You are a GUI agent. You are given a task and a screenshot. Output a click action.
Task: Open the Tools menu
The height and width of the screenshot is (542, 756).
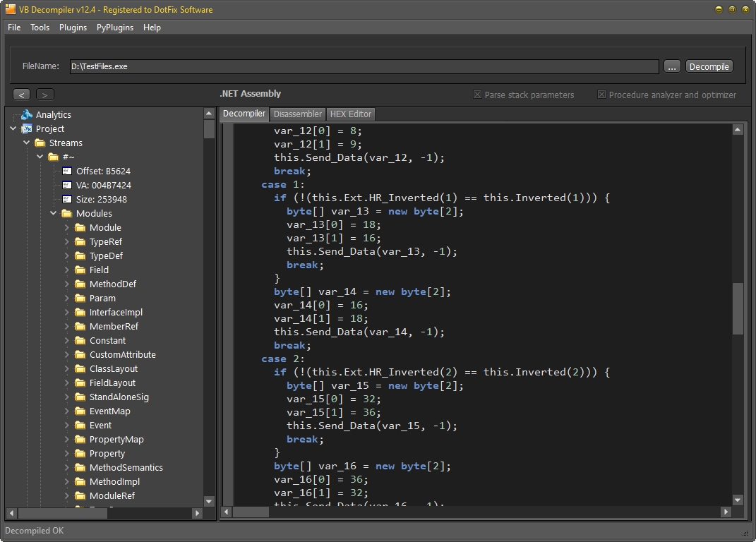[x=40, y=28]
